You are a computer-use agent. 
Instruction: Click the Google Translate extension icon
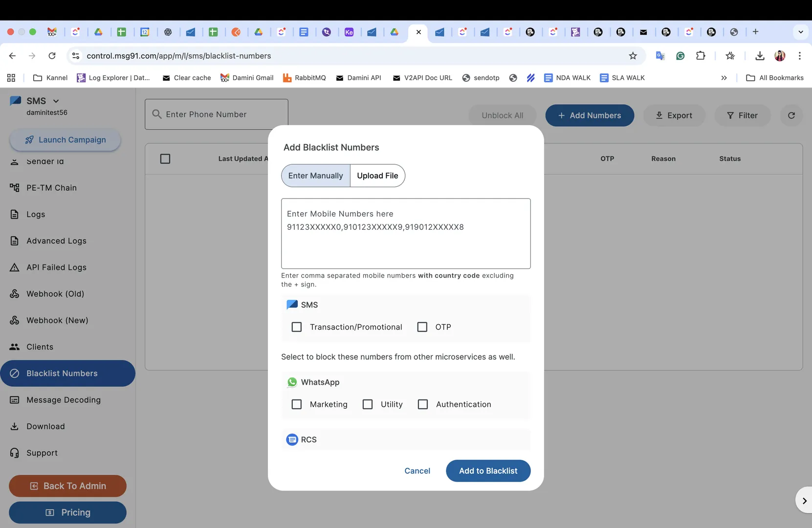click(660, 56)
